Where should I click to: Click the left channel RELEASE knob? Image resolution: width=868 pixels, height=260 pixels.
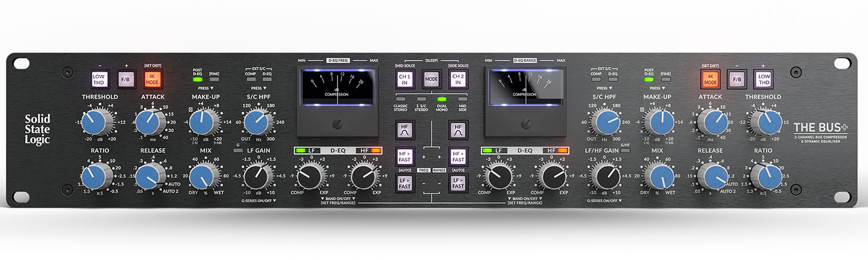pyautogui.click(x=151, y=176)
